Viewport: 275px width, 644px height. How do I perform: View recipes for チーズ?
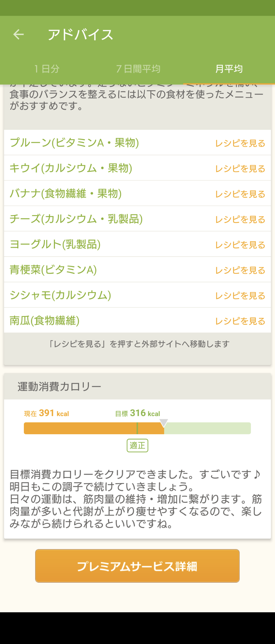[x=240, y=219]
